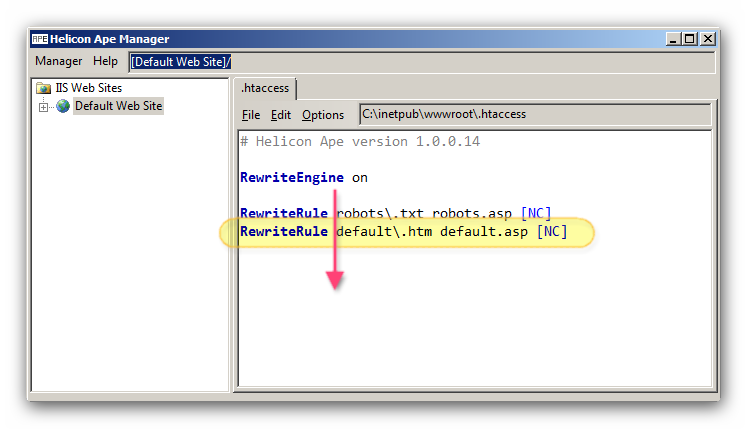Open the Options menu in editor
Viewport: 748px width, 429px height.
323,115
